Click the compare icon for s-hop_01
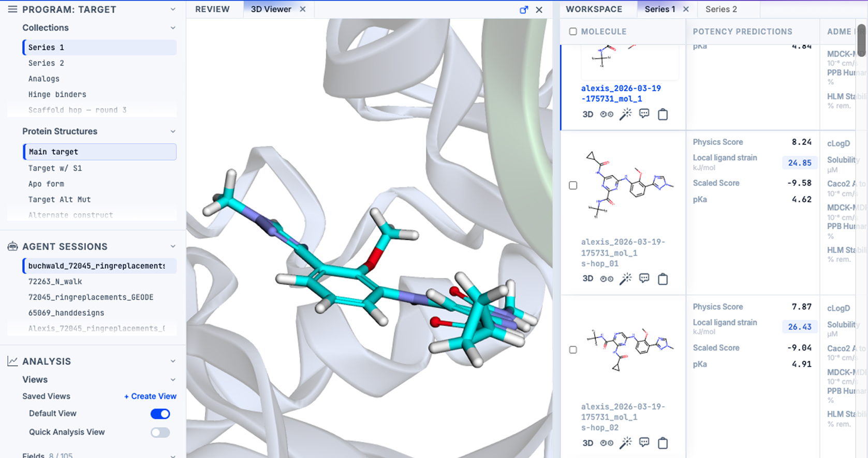The image size is (868, 458). pyautogui.click(x=607, y=279)
